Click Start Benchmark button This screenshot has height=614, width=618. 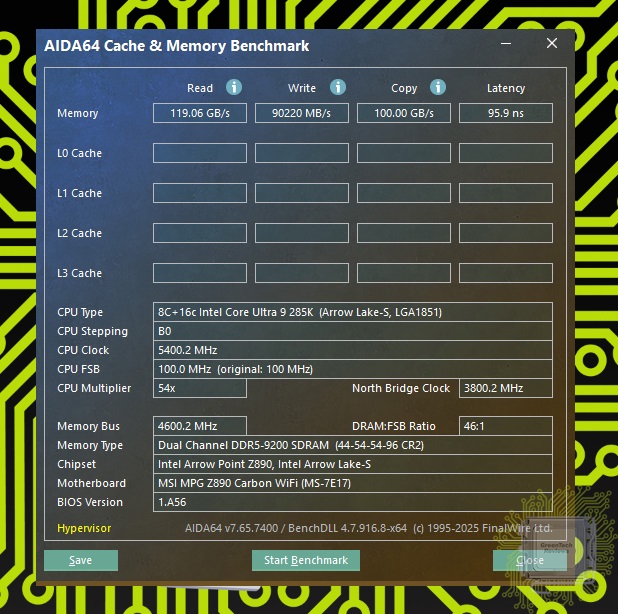point(306,560)
